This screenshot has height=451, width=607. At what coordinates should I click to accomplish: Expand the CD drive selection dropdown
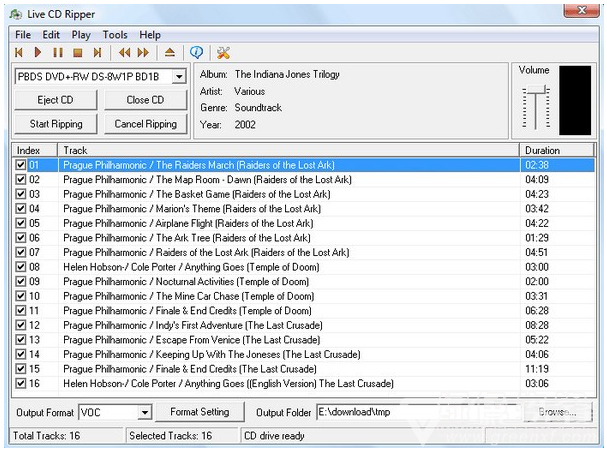pyautogui.click(x=179, y=77)
